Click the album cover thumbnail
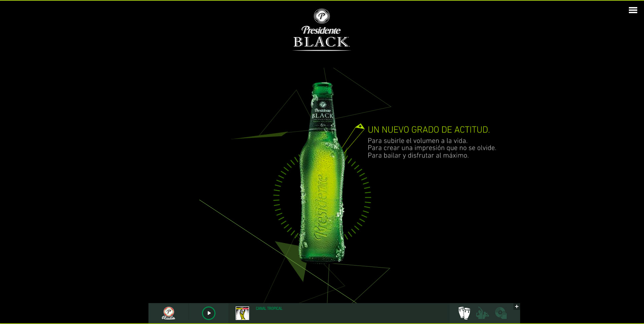The width and height of the screenshot is (644, 324). coord(242,313)
